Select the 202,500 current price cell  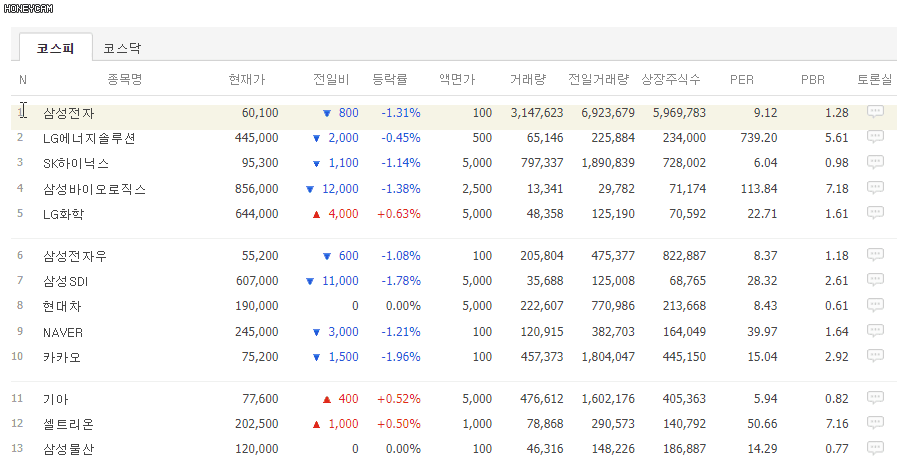pyautogui.click(x=257, y=424)
